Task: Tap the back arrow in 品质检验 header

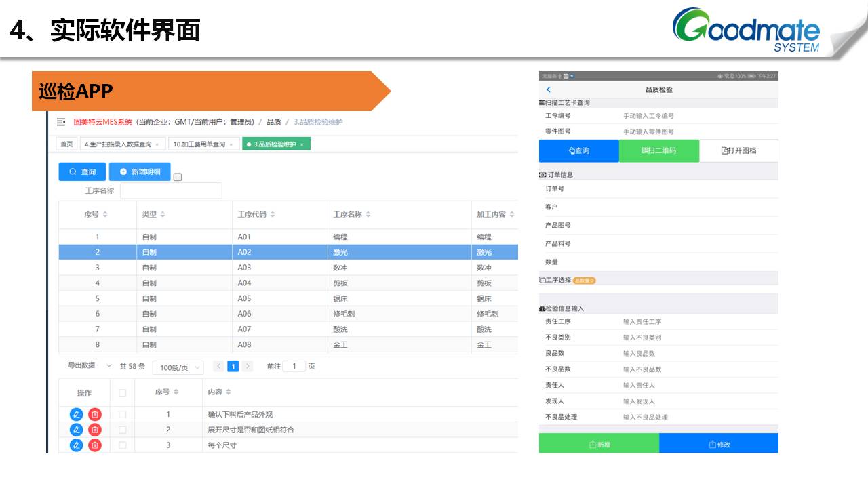Action: [x=549, y=89]
